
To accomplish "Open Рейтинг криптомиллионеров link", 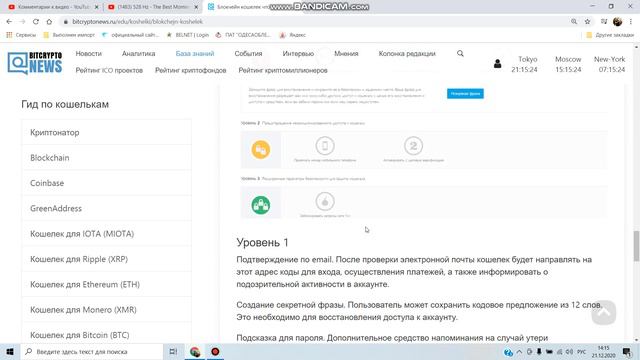I will click(x=283, y=70).
